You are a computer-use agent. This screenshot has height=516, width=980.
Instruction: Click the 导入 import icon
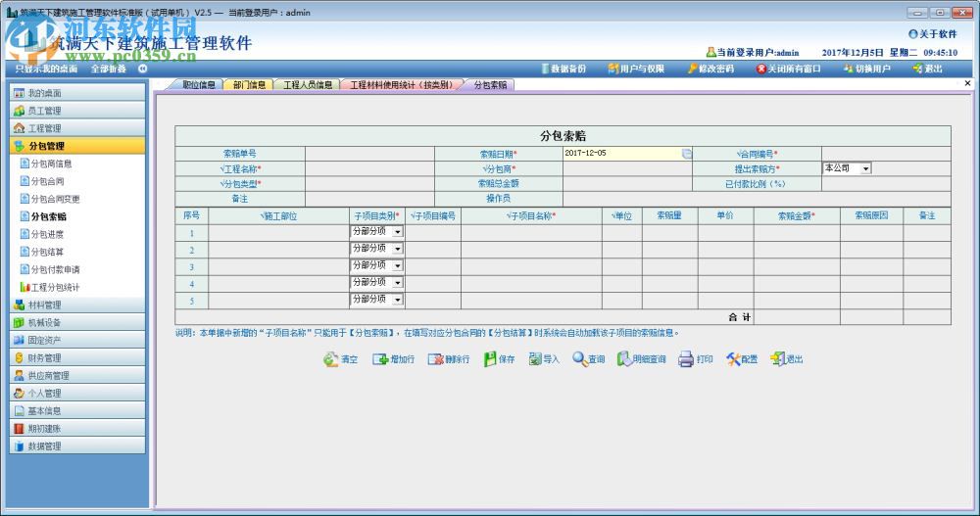(x=535, y=358)
